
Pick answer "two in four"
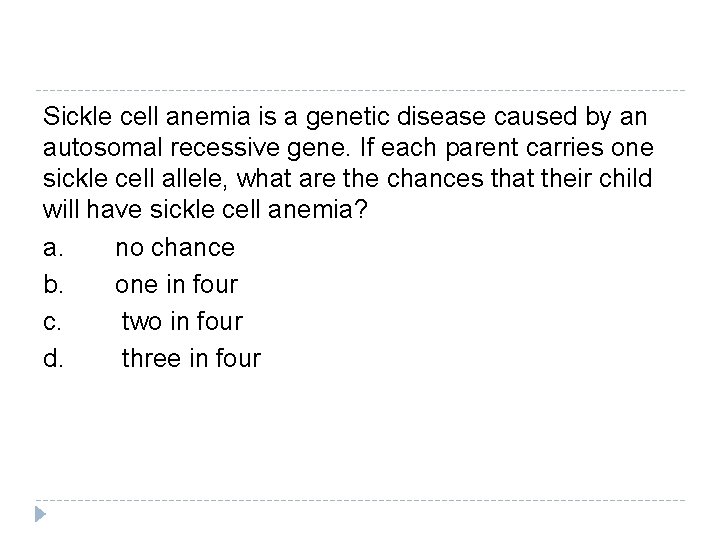click(182, 321)
